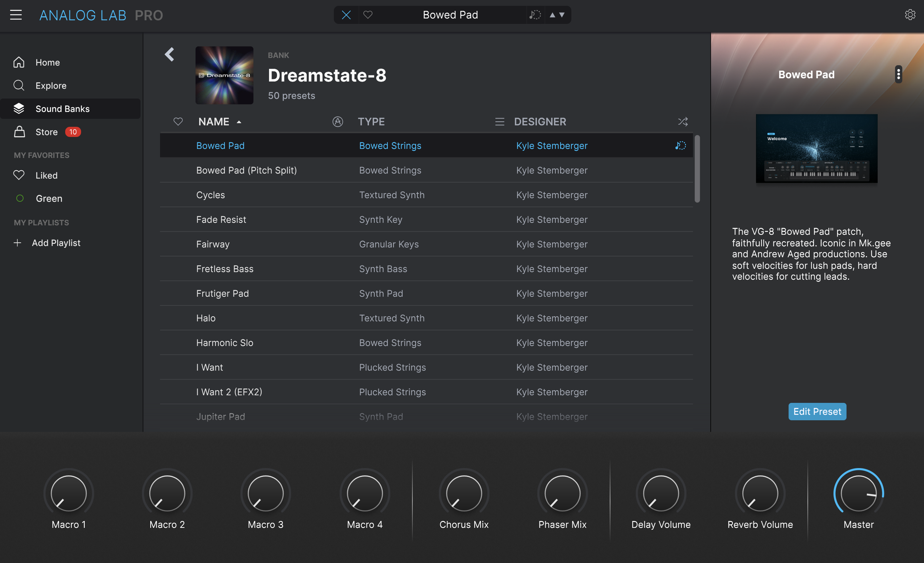The height and width of the screenshot is (563, 924).
Task: Close the preset browser with the X icon
Action: (x=346, y=15)
